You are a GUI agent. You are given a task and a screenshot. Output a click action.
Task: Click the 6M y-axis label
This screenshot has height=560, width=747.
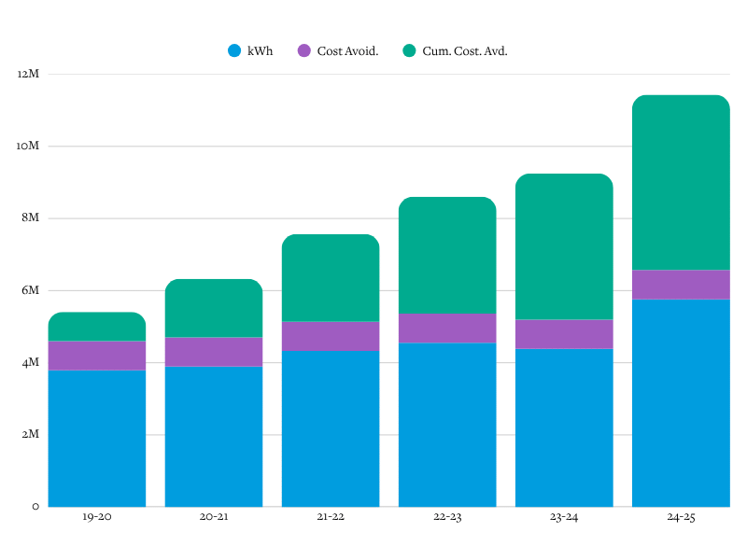[30, 290]
